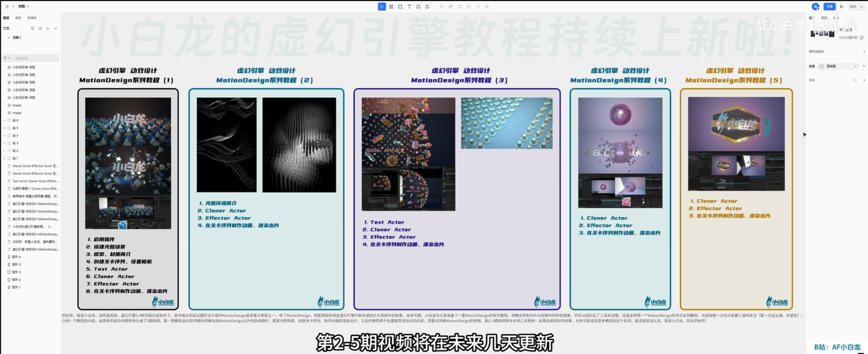Select the Move tool in the toolbar
Screen dimensions: 868x354
pyautogui.click(x=382, y=7)
